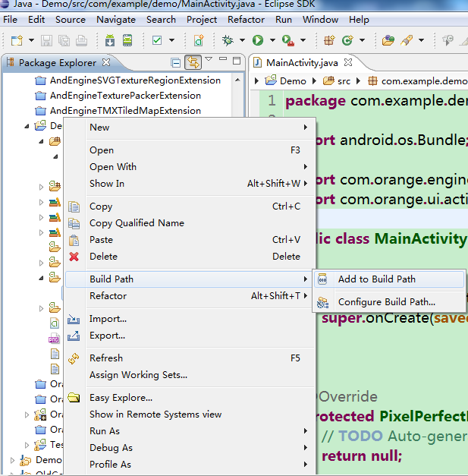Open the Edit menu

coord(36,20)
